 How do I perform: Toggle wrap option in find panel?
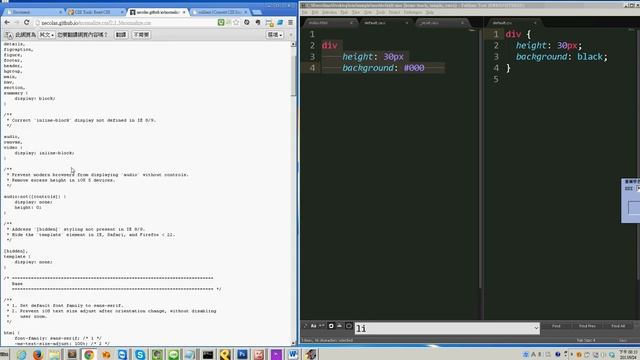point(331,326)
